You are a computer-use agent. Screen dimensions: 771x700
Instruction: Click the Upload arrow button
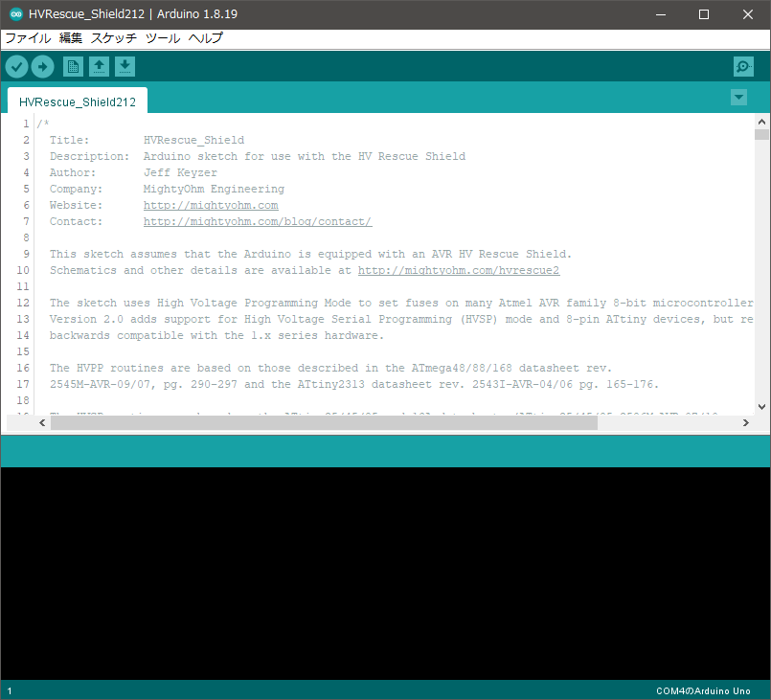coord(43,66)
